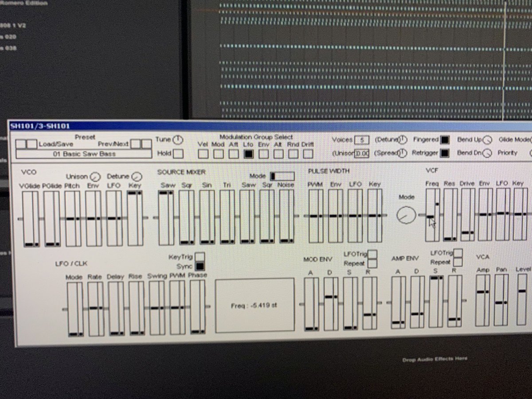Click the 01 Basic Saw Bass preset name field
Screen dimensions: 532x399
[84, 154]
